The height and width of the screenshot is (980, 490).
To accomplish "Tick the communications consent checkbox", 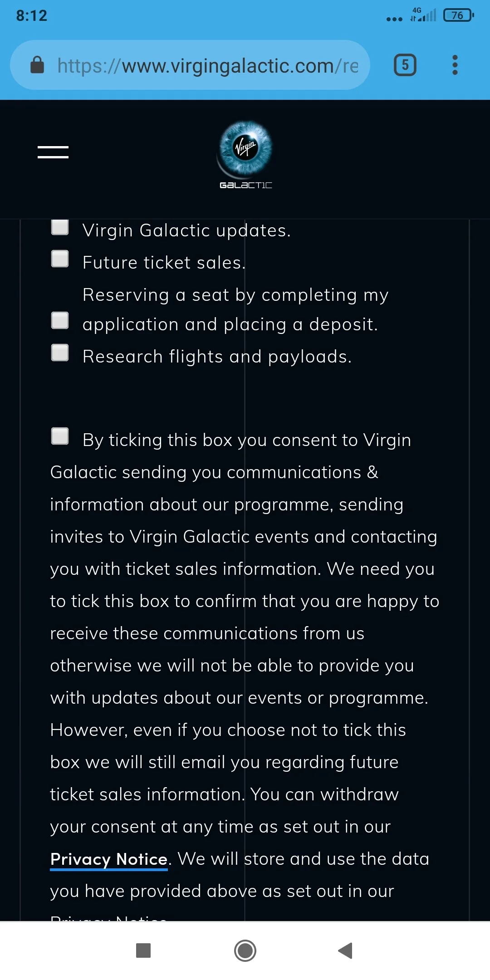I will click(60, 436).
